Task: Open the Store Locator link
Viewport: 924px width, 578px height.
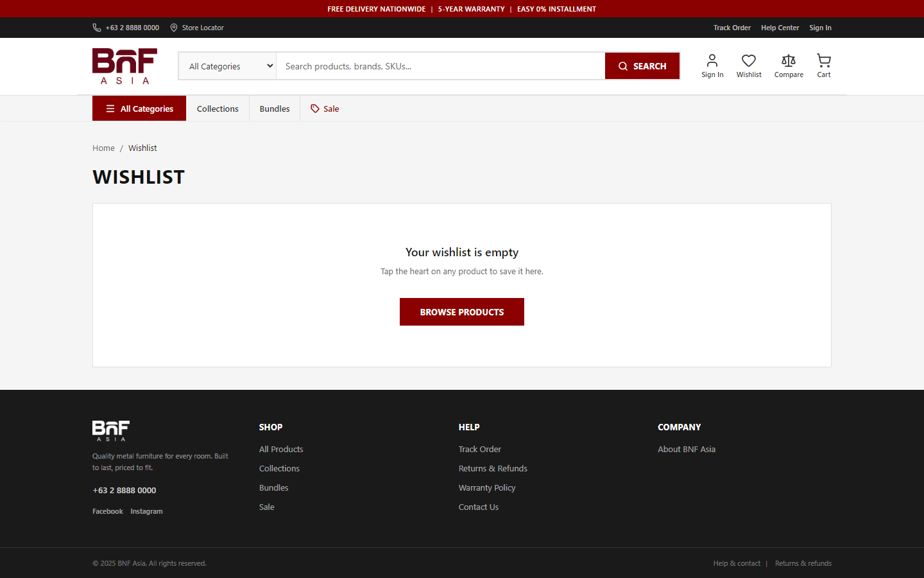Action: [x=203, y=28]
